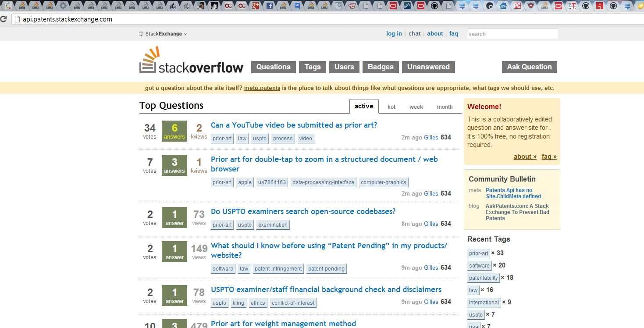Expand the StackExchange network dropdown arrow
The height and width of the screenshot is (328, 644).
point(185,34)
